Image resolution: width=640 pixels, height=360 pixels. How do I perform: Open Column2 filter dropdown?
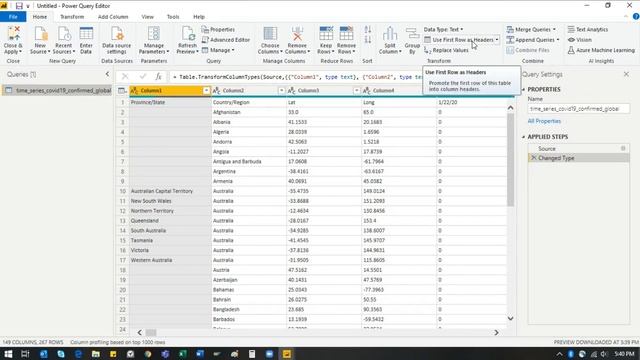pos(281,90)
